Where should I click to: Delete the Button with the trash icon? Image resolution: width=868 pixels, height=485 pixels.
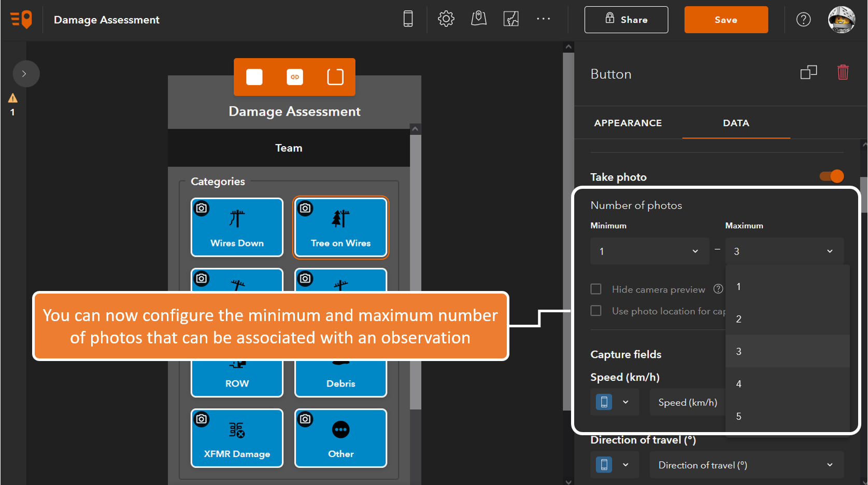(x=843, y=73)
